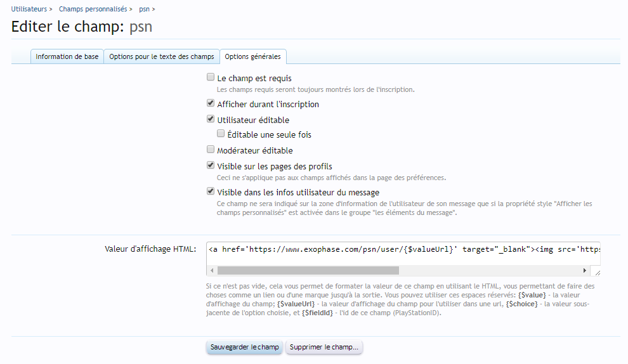The height and width of the screenshot is (364, 628).
Task: Toggle Utilisateur éditable checkbox
Action: point(211,119)
